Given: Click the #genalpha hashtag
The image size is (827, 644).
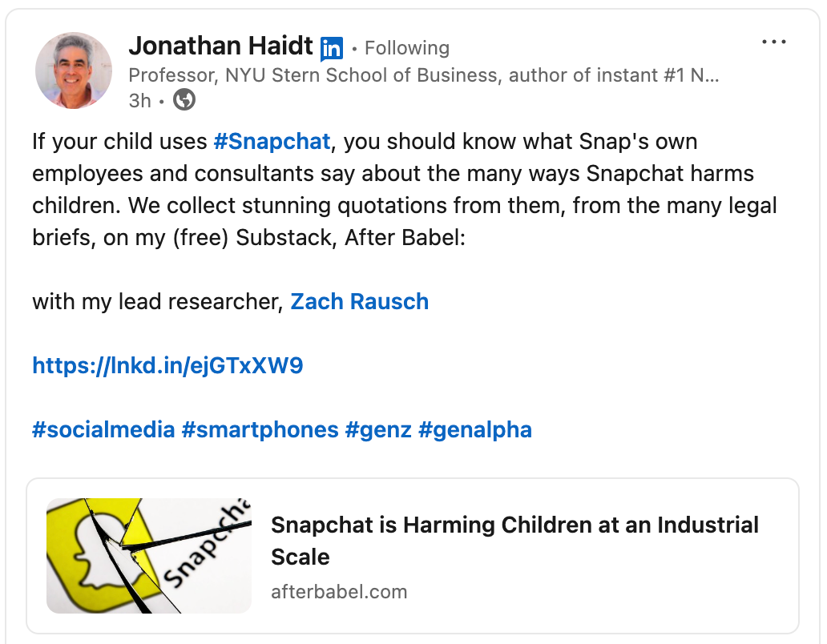Looking at the screenshot, I should click(475, 429).
